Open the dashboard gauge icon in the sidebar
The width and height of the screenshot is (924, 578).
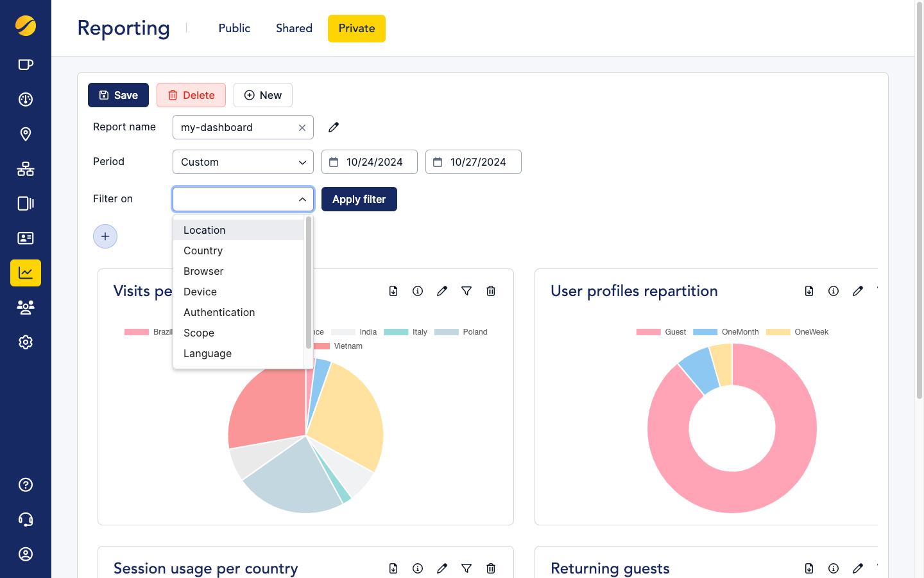25,99
